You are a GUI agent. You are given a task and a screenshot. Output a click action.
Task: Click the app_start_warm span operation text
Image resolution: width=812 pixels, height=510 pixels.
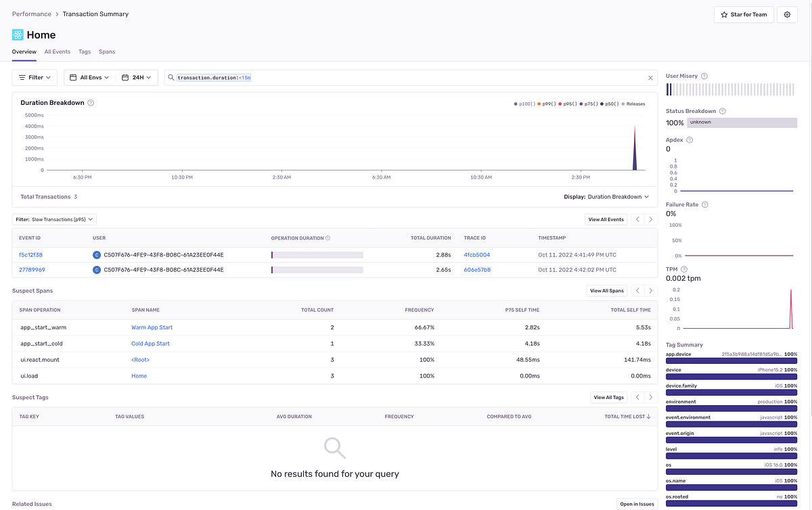(x=43, y=327)
